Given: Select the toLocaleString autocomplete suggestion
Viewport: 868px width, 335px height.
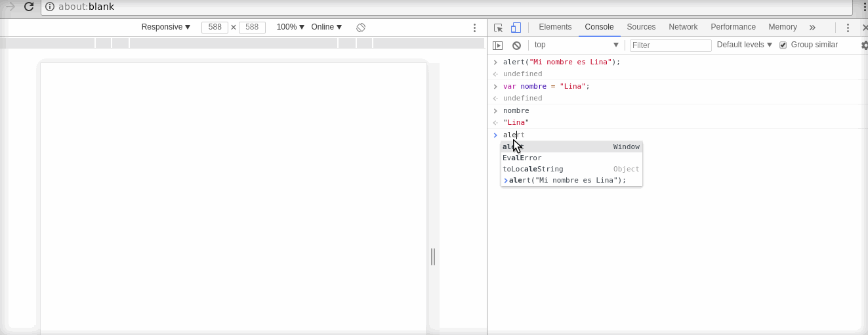Looking at the screenshot, I should 571,169.
